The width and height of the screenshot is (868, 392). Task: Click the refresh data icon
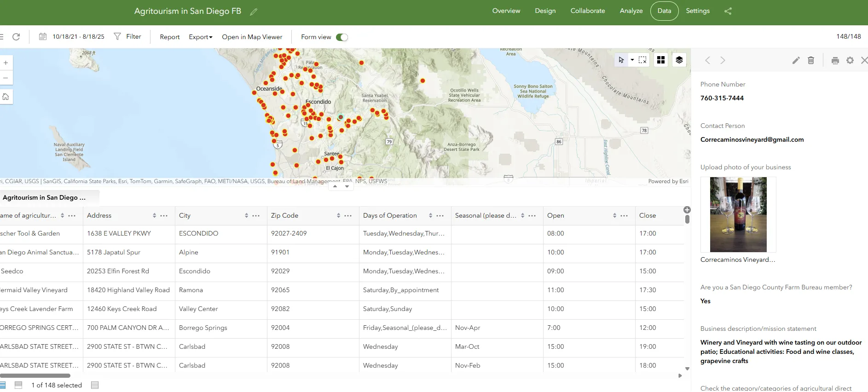(16, 37)
